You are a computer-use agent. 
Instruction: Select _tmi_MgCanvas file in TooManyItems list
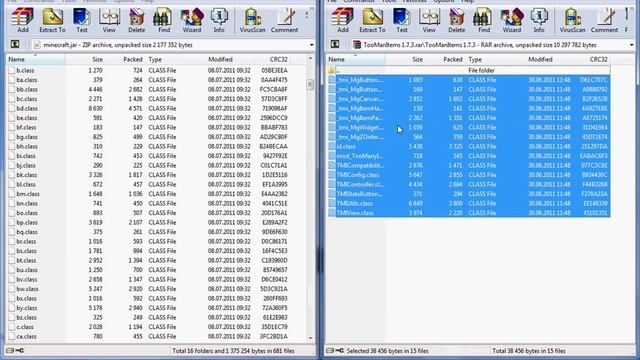[469, 99]
